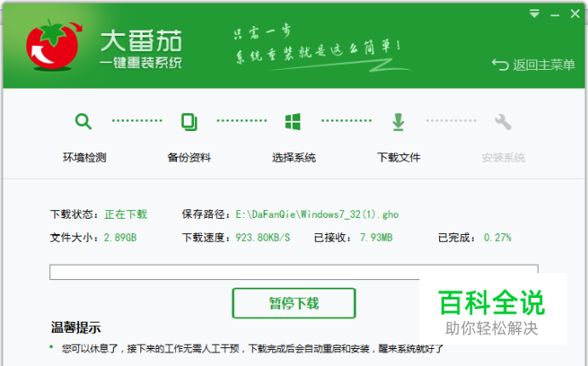The image size is (588, 366).
Task: Click the download progress bar
Action: click(x=294, y=272)
